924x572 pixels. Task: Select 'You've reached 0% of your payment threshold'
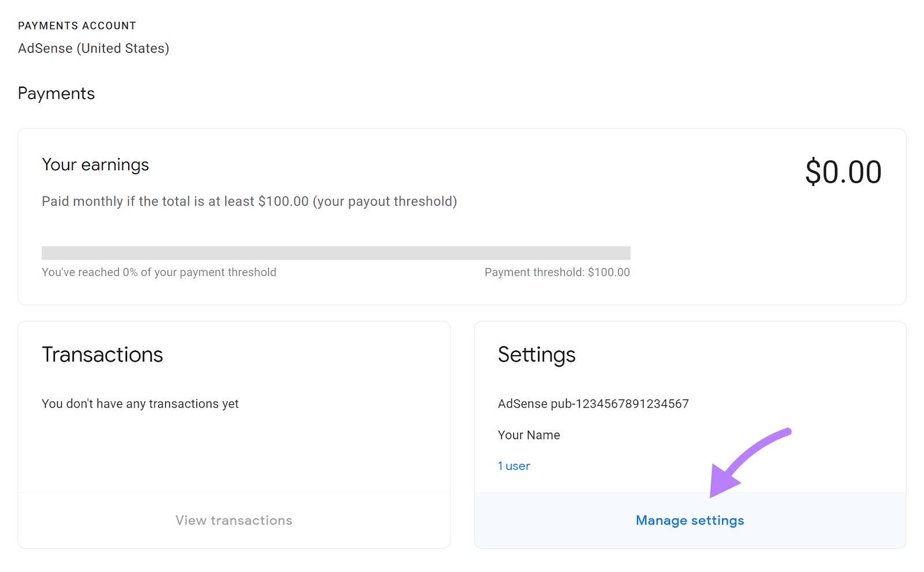tap(159, 272)
